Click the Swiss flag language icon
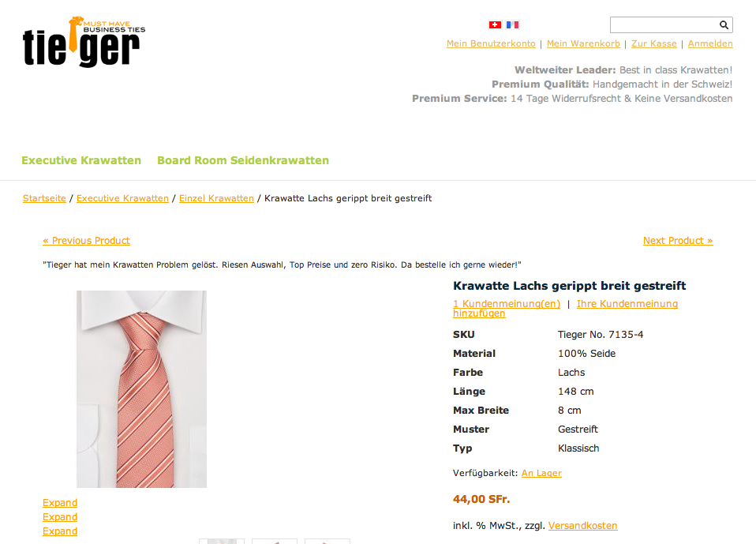The image size is (756, 544). pos(495,24)
